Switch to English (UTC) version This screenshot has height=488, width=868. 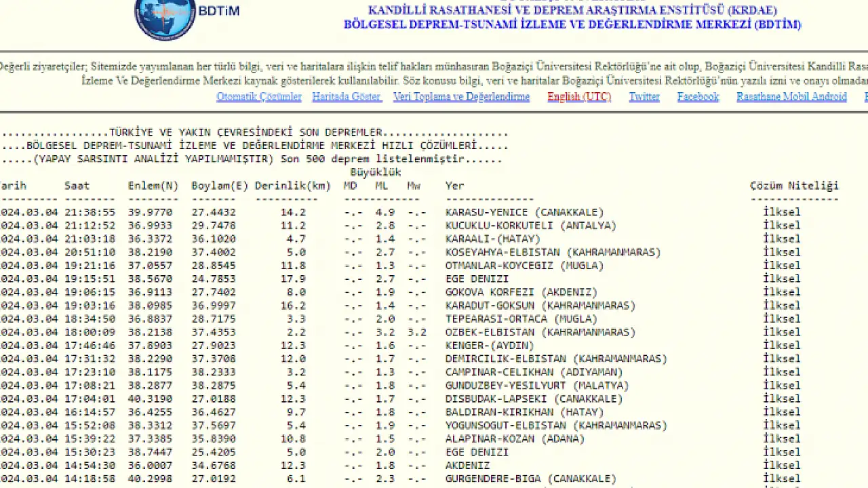[579, 97]
